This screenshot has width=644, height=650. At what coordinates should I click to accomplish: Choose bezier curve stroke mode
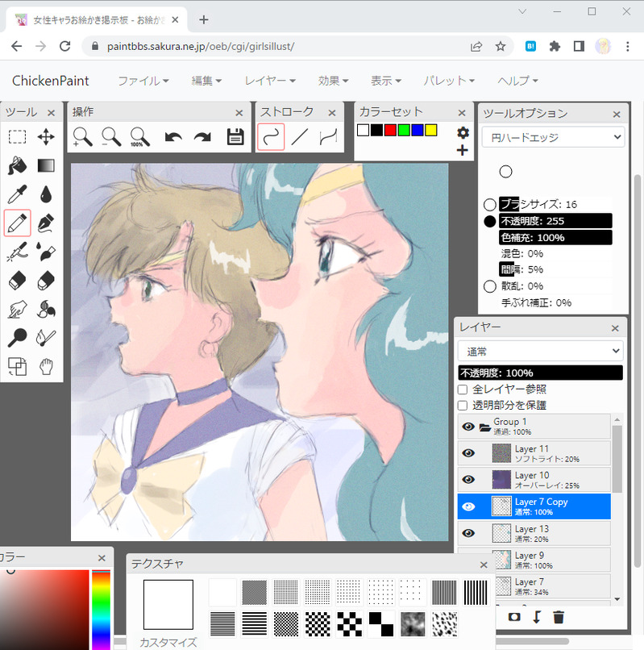(x=328, y=137)
